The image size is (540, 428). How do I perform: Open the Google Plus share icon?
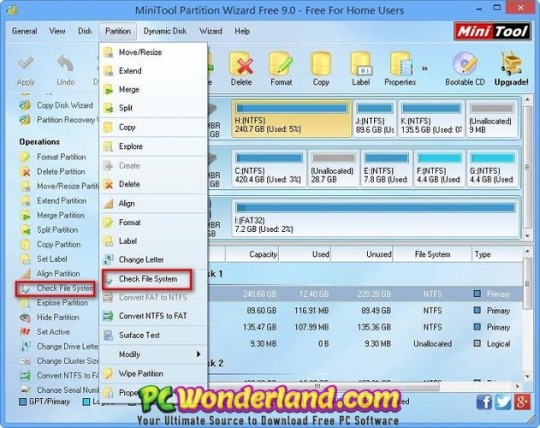coord(522,402)
